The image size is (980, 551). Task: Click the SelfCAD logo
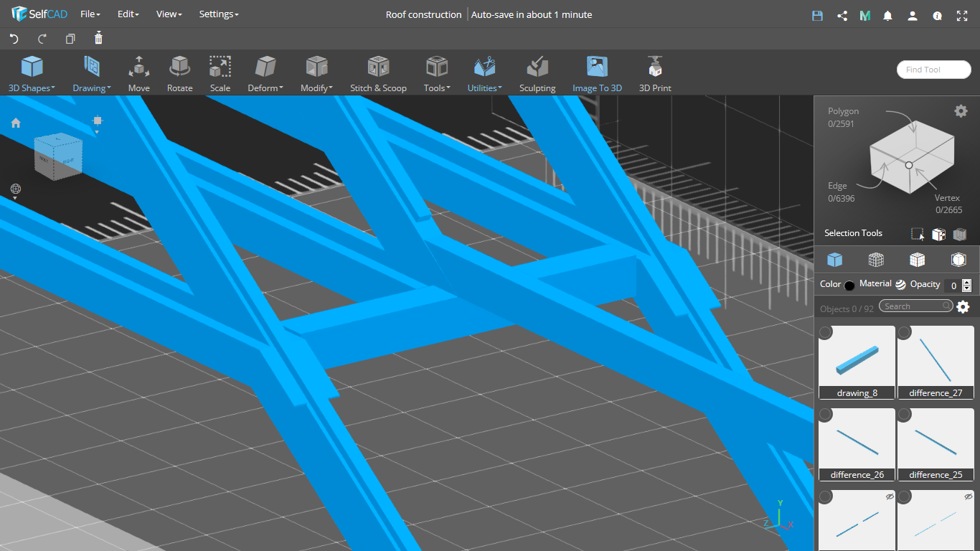coord(39,14)
